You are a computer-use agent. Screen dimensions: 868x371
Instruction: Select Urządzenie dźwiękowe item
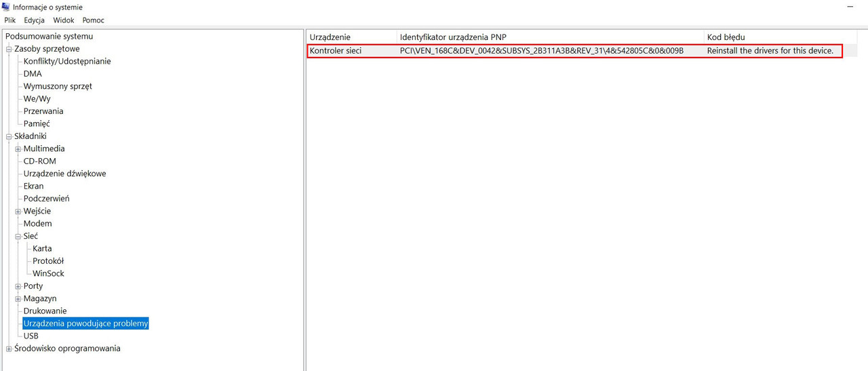coord(64,174)
